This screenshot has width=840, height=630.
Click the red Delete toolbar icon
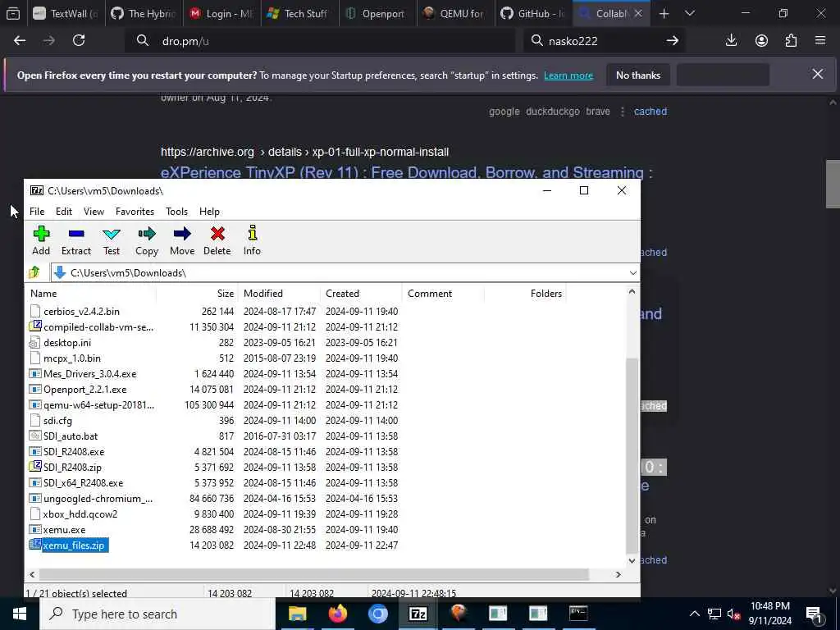[217, 240]
